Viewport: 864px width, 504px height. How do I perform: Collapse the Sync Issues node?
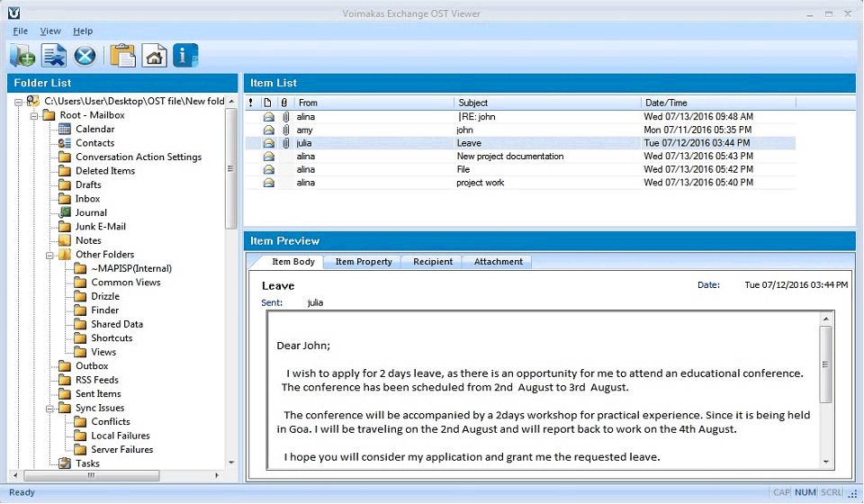pyautogui.click(x=49, y=409)
